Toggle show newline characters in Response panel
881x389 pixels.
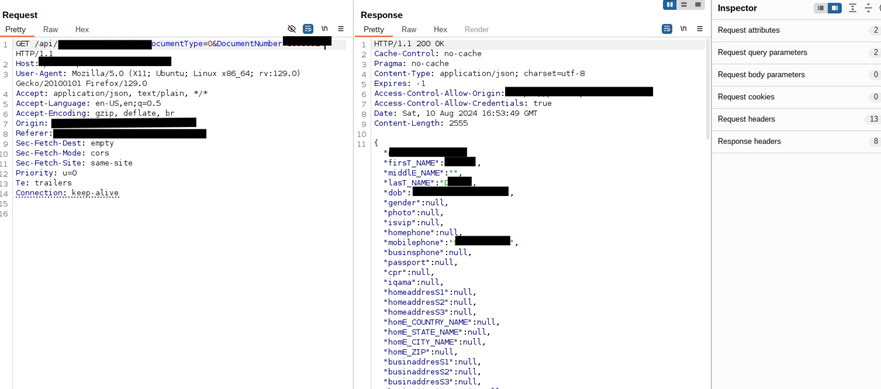point(683,29)
